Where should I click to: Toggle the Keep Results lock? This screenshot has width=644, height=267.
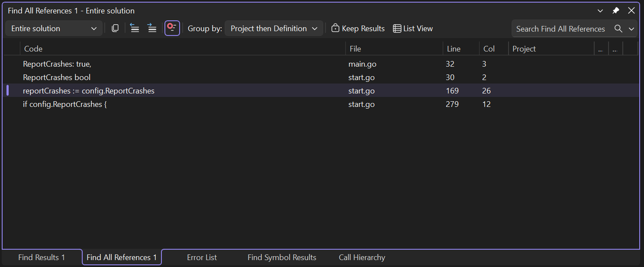358,29
